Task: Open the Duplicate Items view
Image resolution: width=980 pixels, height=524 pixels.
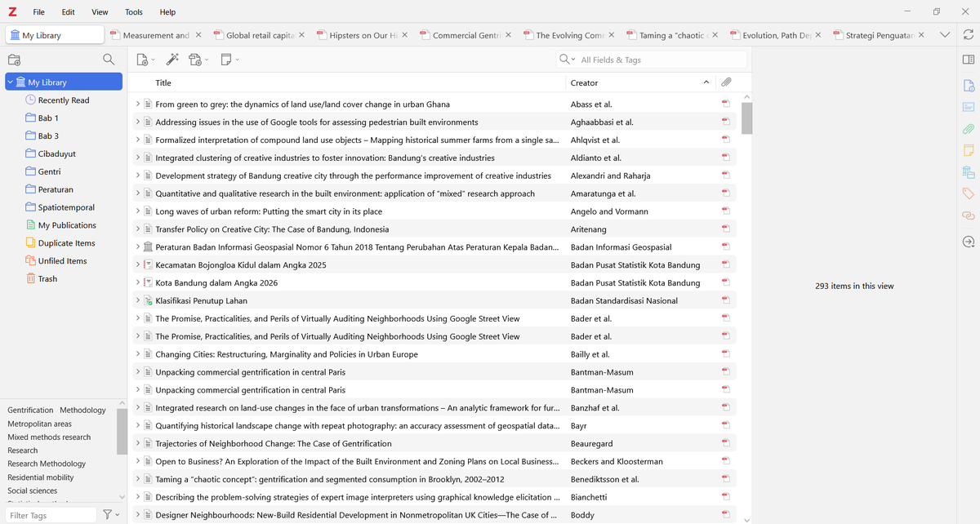Action: 66,243
